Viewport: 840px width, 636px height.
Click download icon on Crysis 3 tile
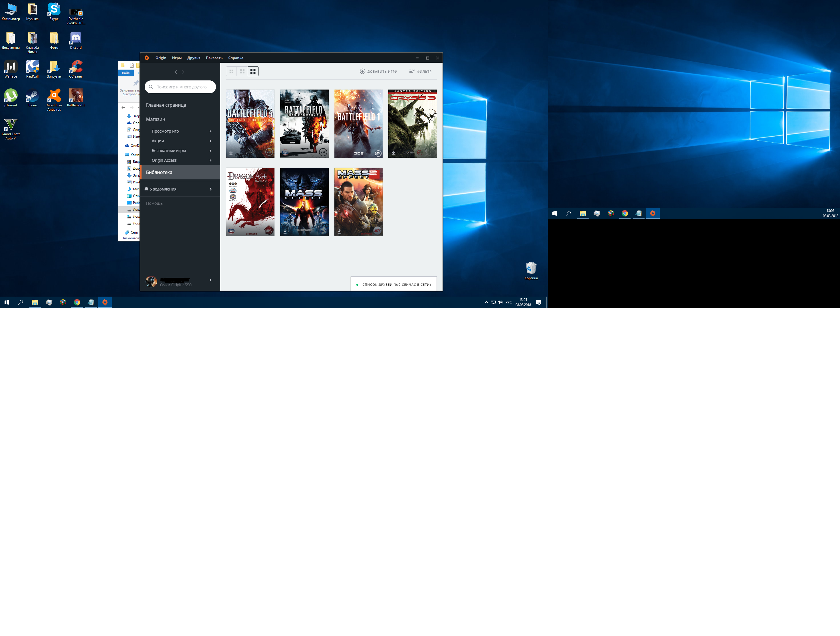coord(393,153)
